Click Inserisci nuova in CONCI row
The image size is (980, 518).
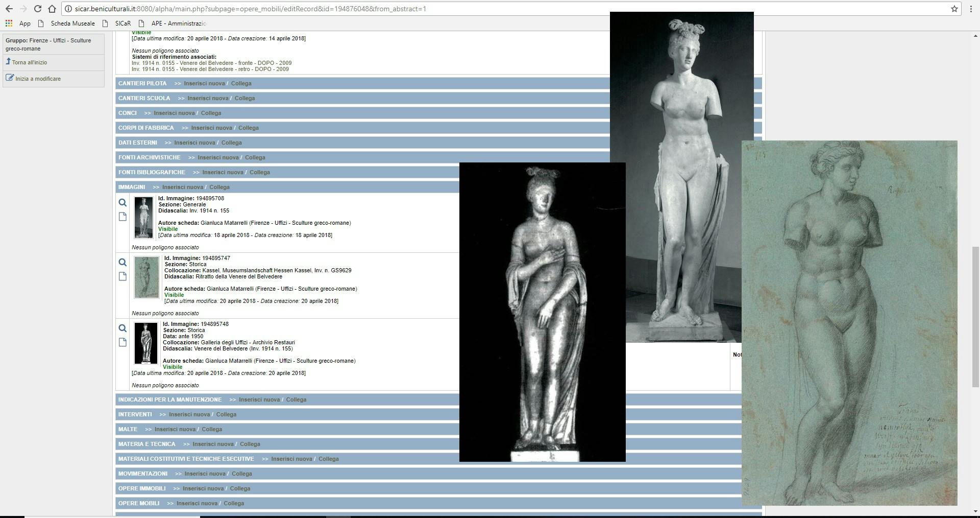[174, 113]
